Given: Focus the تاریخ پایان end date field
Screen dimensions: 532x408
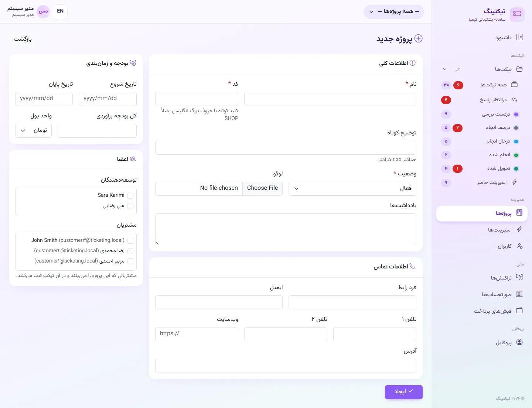Looking at the screenshot, I should pyautogui.click(x=44, y=99).
